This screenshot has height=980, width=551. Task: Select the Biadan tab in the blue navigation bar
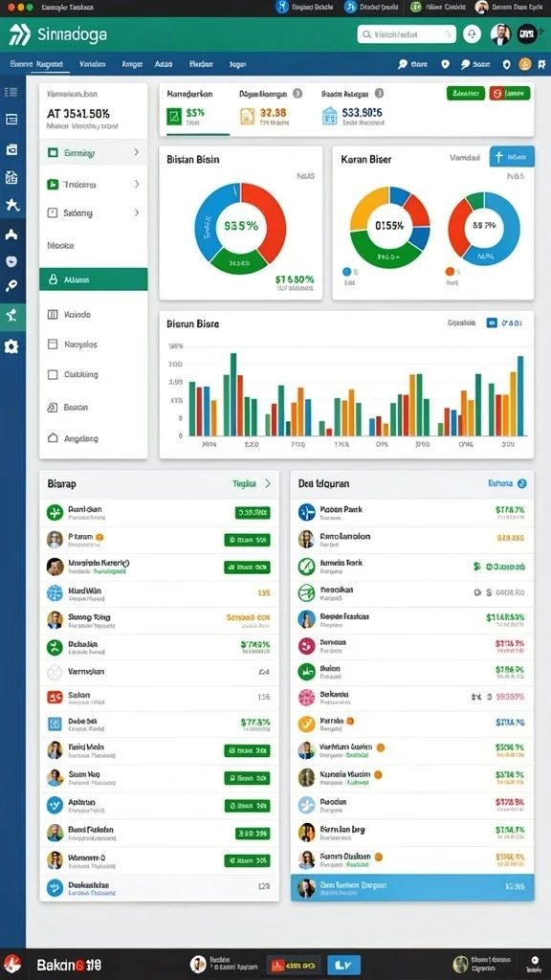click(201, 64)
